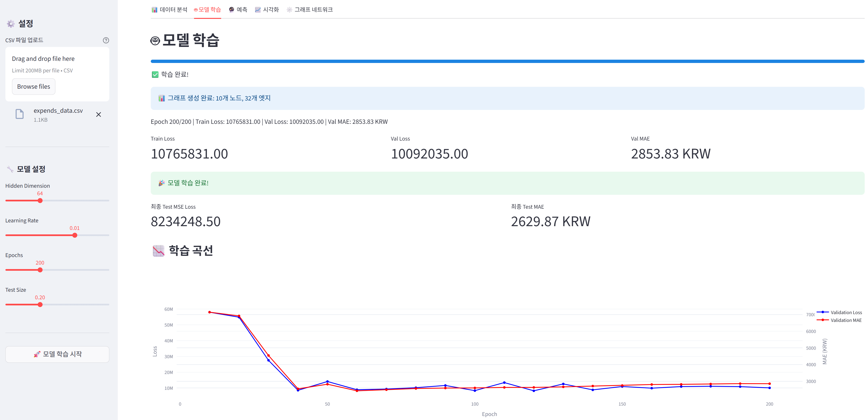This screenshot has width=868, height=420.
Task: Click the Learning Rate slider handle
Action: point(75,236)
